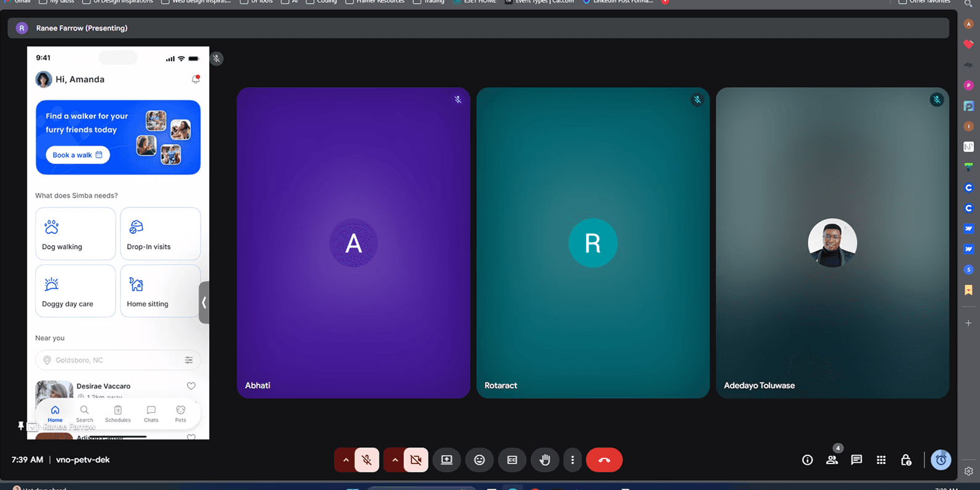This screenshot has width=980, height=490.
Task: Select the Home sitting service card
Action: pos(161,291)
